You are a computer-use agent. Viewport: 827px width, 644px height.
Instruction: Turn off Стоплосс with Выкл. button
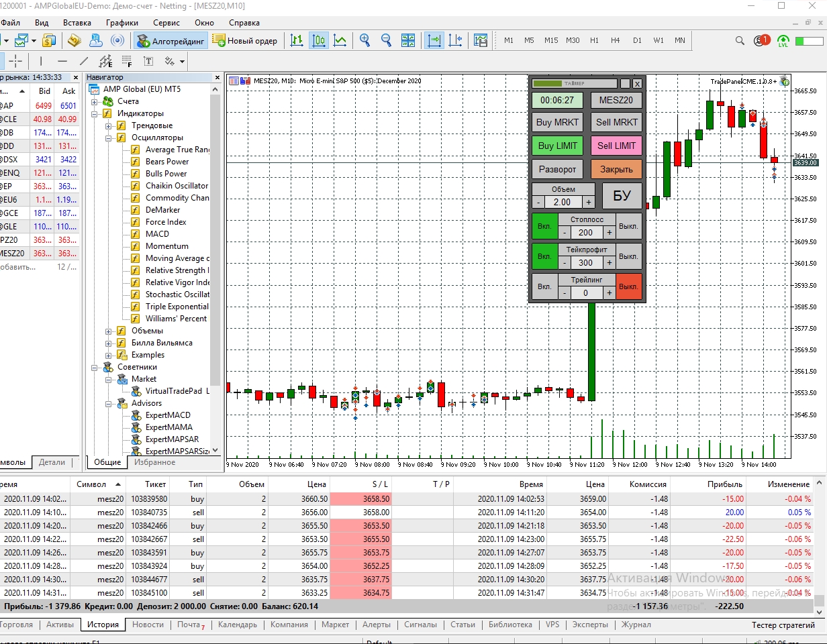pyautogui.click(x=629, y=226)
